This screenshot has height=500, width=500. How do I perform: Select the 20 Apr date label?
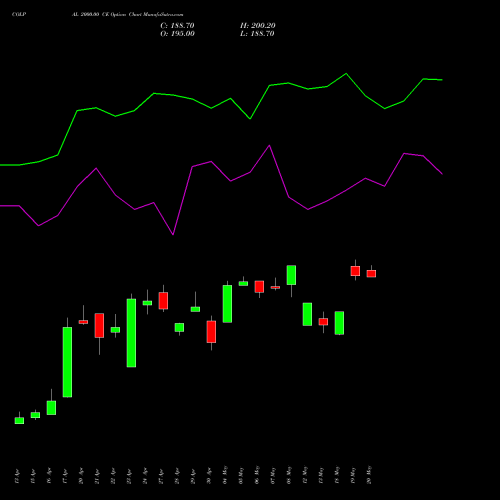coord(81,476)
